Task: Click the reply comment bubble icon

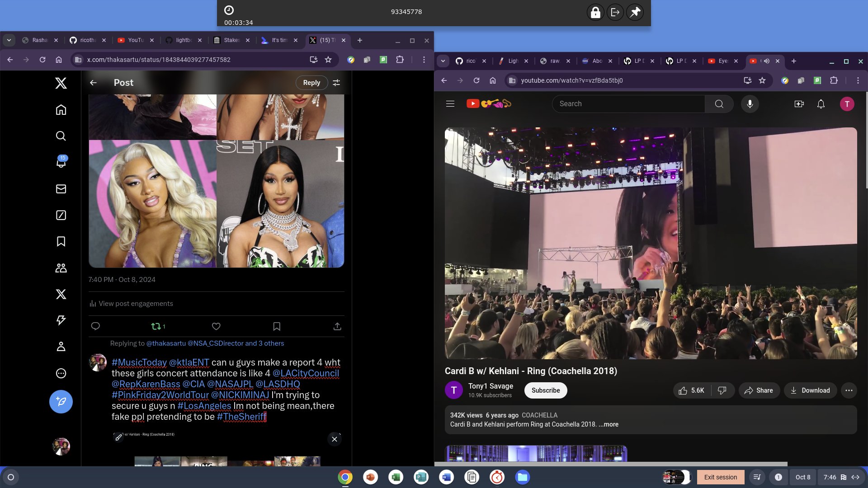Action: 95,326
